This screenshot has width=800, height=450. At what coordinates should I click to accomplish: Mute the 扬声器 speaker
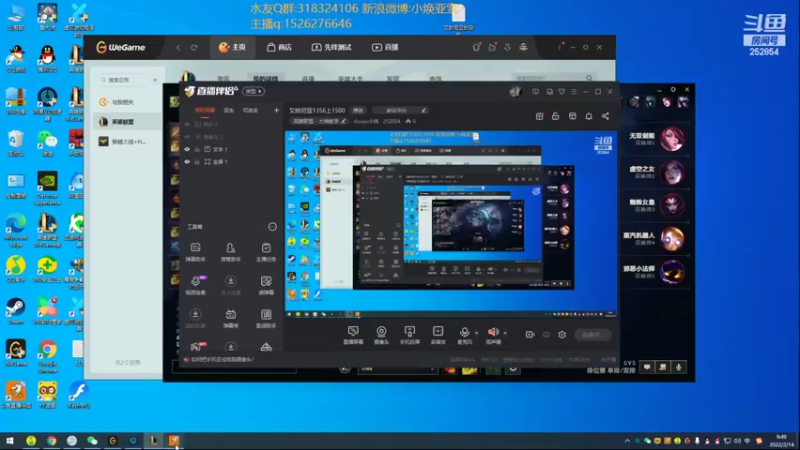click(x=493, y=335)
